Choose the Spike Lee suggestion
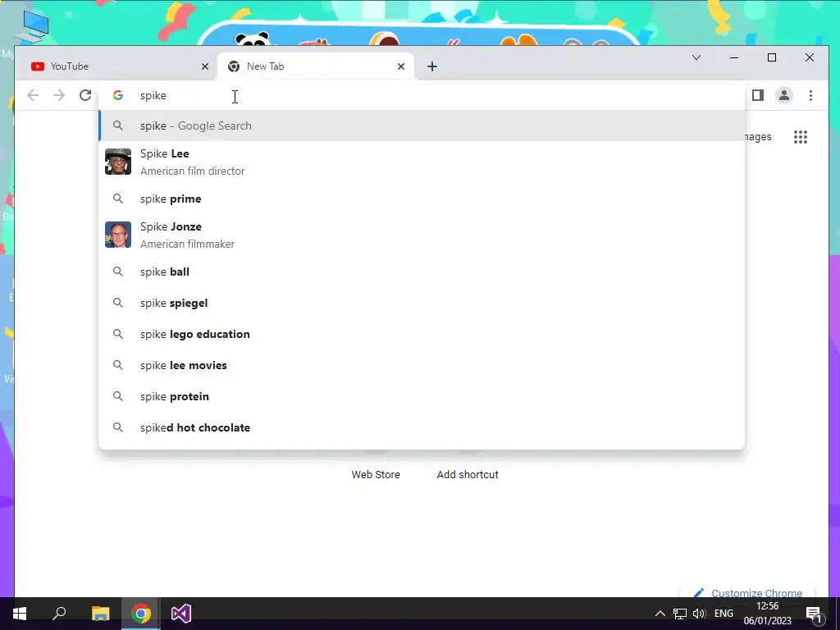This screenshot has height=630, width=840. [422, 162]
